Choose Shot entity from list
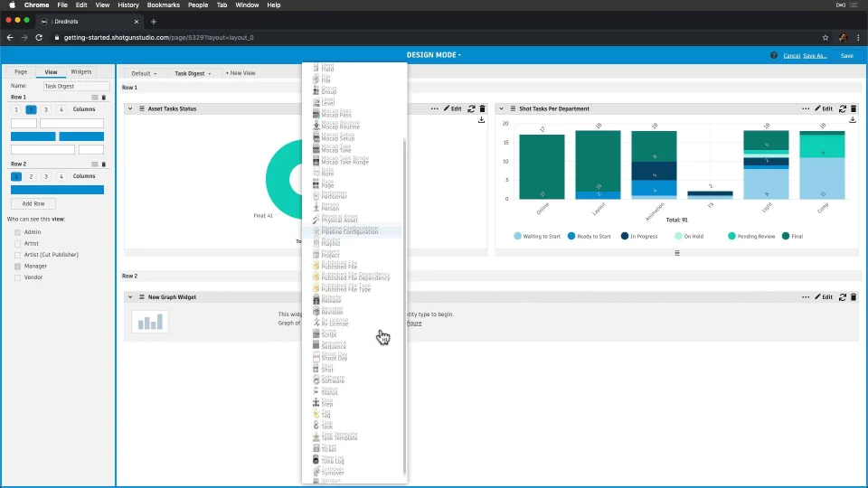 (x=327, y=369)
